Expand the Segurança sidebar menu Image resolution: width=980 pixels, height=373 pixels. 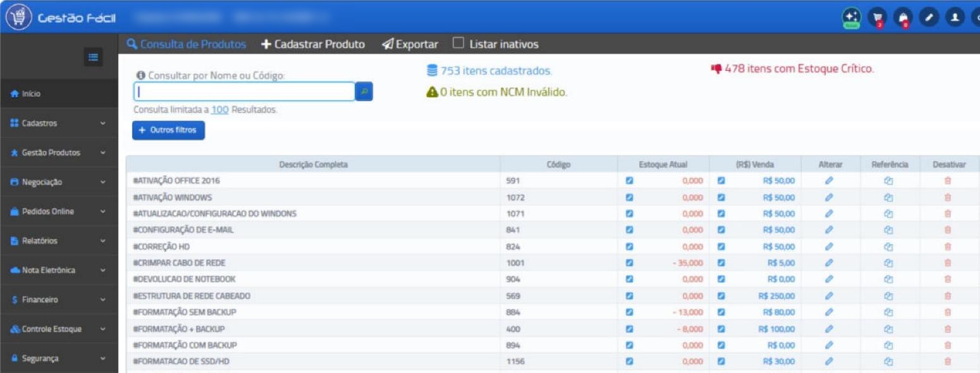59,358
